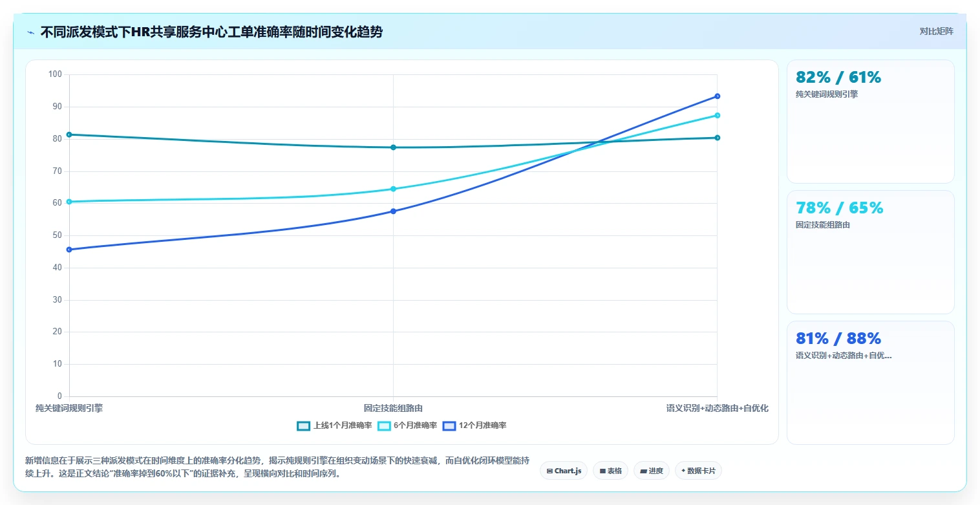Toggle the 上线1个月准确率 legend entry
The height and width of the screenshot is (505, 980).
[x=334, y=425]
